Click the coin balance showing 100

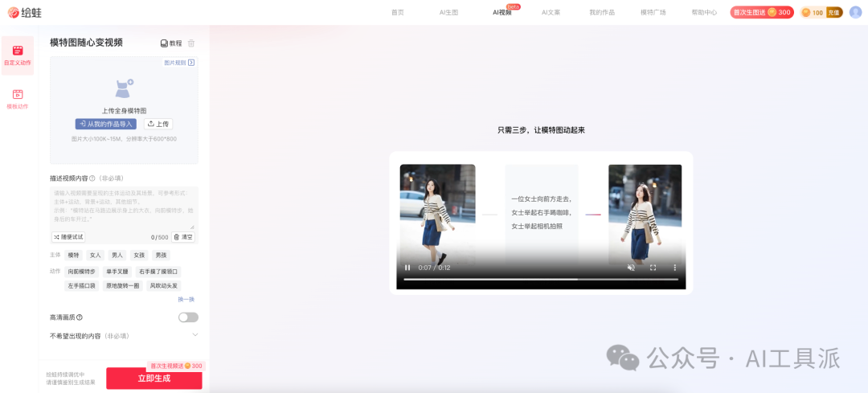[813, 12]
